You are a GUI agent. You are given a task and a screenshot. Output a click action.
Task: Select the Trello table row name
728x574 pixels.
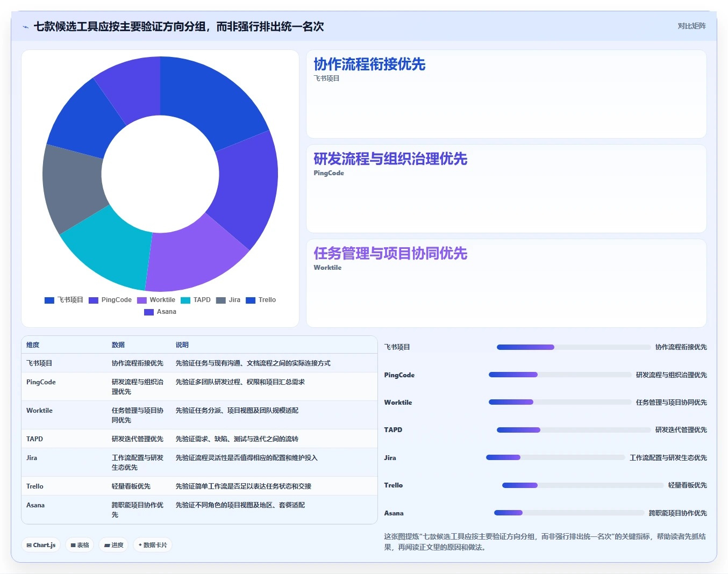click(35, 486)
